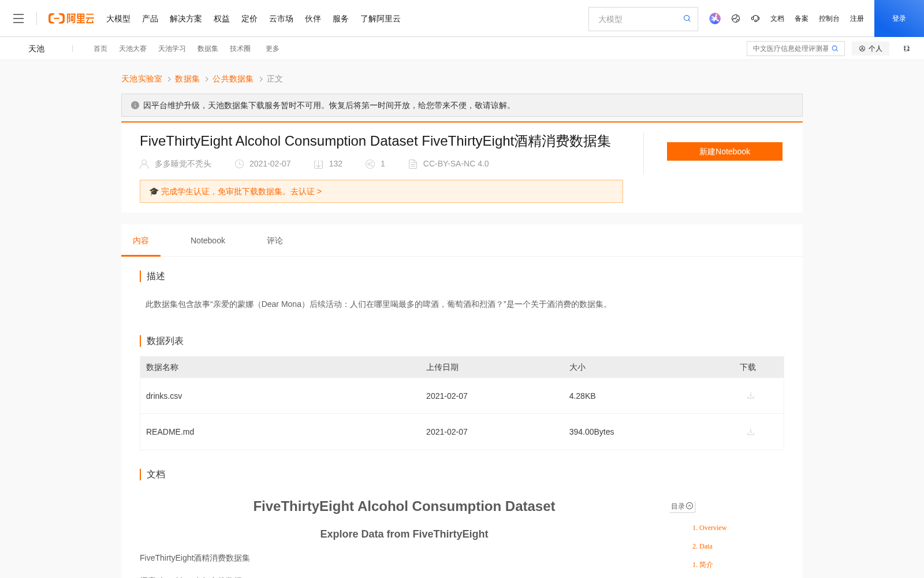
Task: Click the 定价 pricing menu
Action: tap(249, 18)
